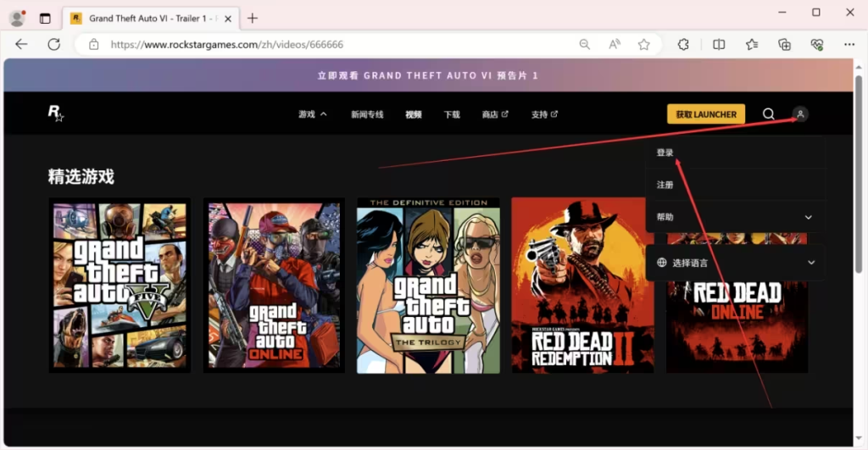Open Red Dead Online cover
The image size is (868, 450).
click(737, 326)
